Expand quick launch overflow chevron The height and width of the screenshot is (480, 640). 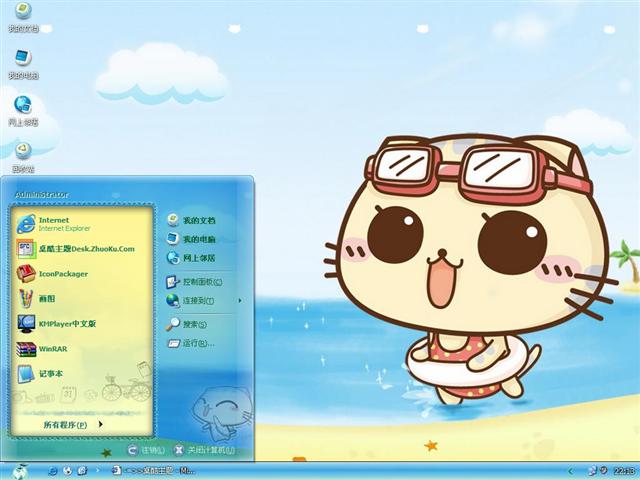click(x=98, y=471)
